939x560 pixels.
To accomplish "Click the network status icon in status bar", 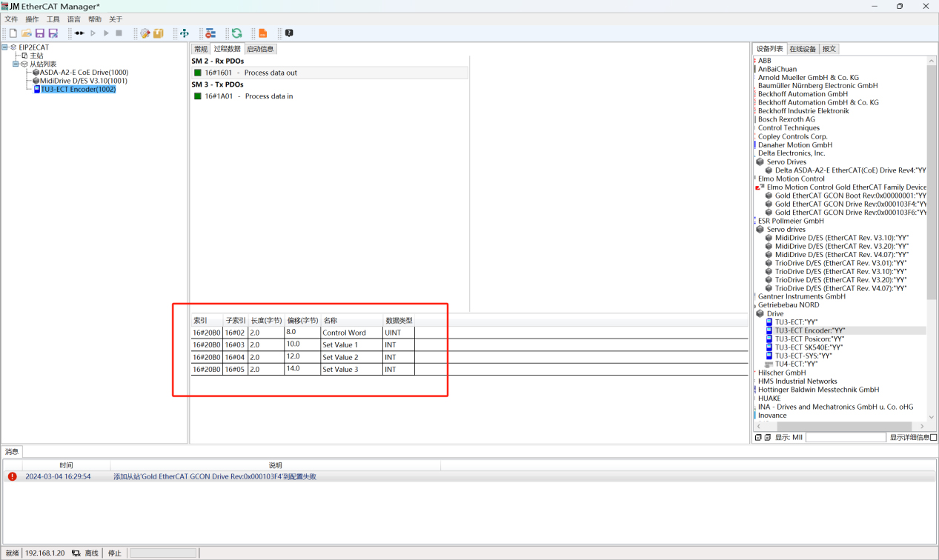I will pyautogui.click(x=76, y=553).
